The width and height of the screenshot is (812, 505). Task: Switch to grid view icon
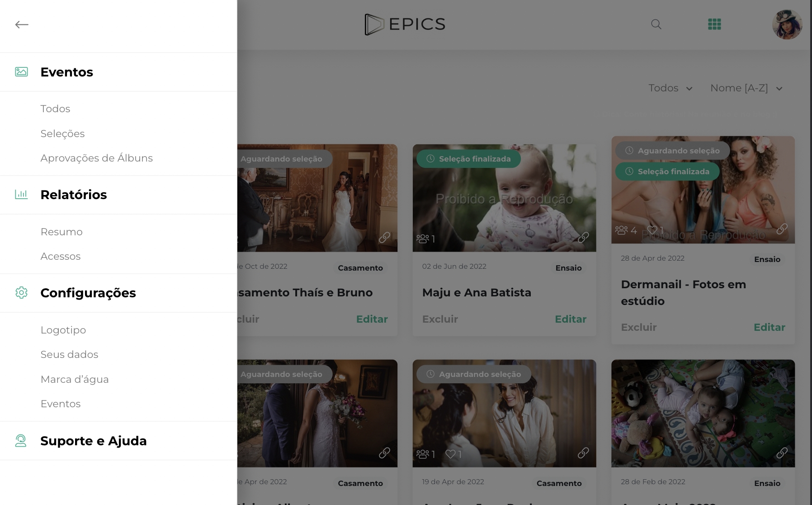pos(714,24)
